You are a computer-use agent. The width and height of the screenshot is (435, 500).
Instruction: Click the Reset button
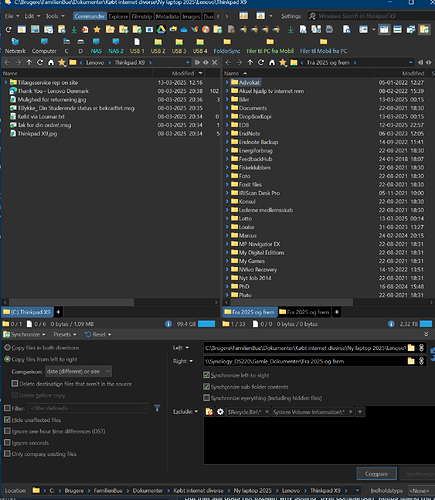coord(98,334)
